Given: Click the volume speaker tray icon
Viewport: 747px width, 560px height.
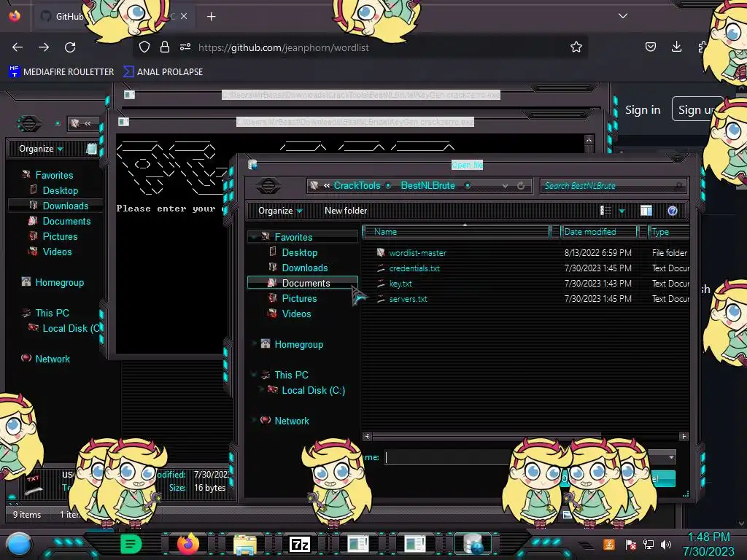Looking at the screenshot, I should coord(666,544).
